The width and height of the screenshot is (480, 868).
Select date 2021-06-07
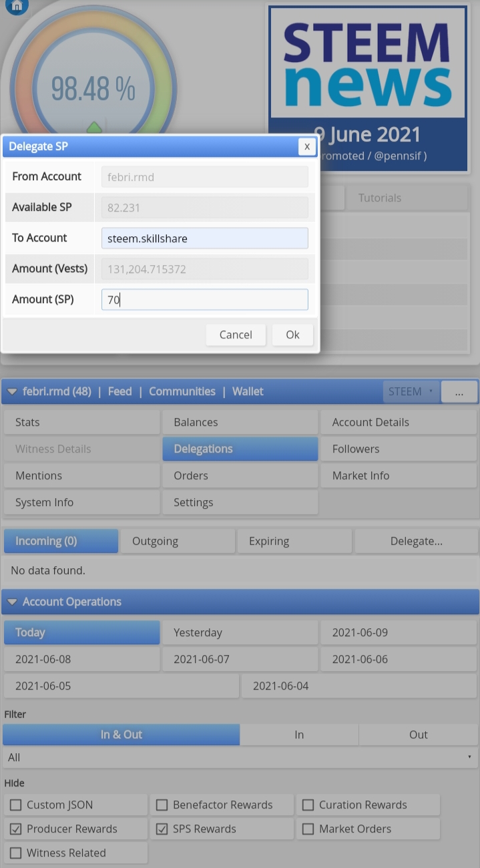pyautogui.click(x=240, y=659)
